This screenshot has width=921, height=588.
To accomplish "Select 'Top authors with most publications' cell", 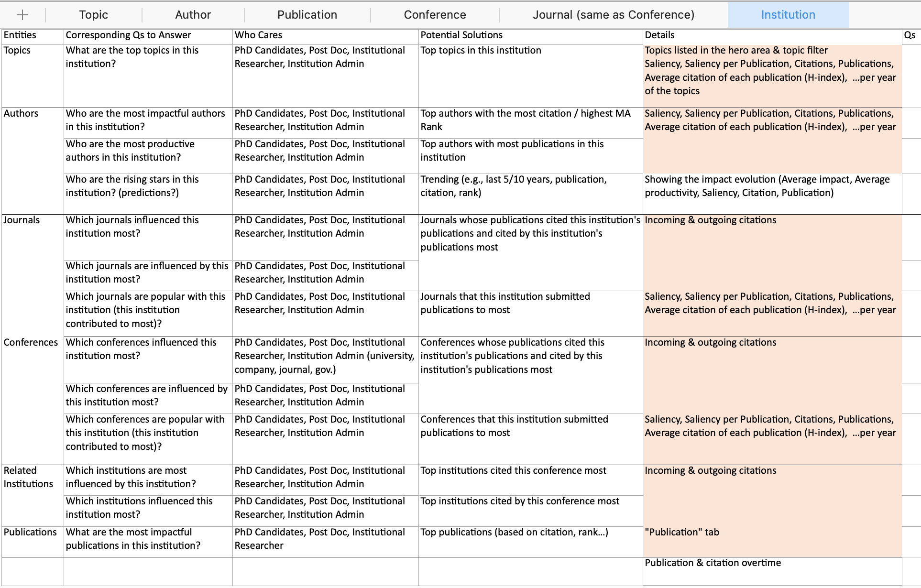I will [531, 156].
